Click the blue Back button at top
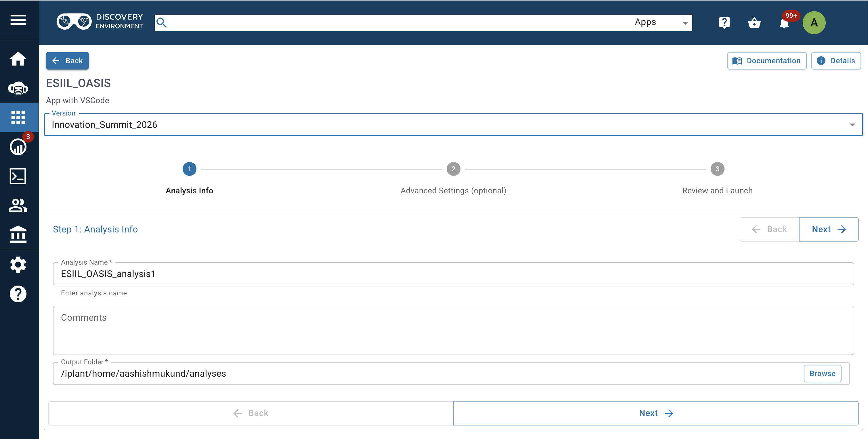Viewport: 868px width, 439px height. click(67, 61)
